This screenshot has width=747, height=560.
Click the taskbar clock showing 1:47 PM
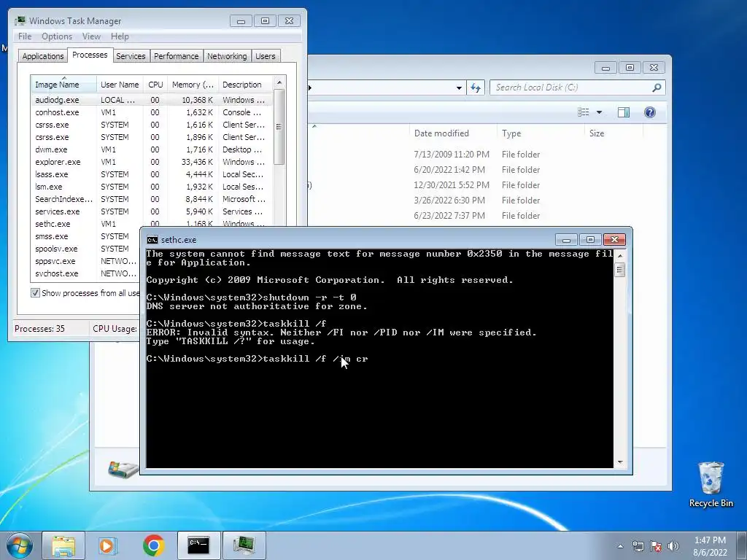[x=710, y=546]
